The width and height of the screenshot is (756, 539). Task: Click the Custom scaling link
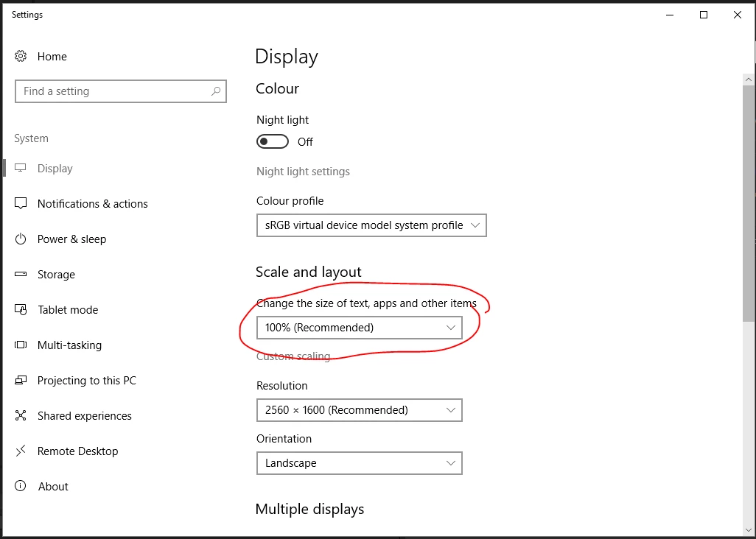[x=293, y=356]
